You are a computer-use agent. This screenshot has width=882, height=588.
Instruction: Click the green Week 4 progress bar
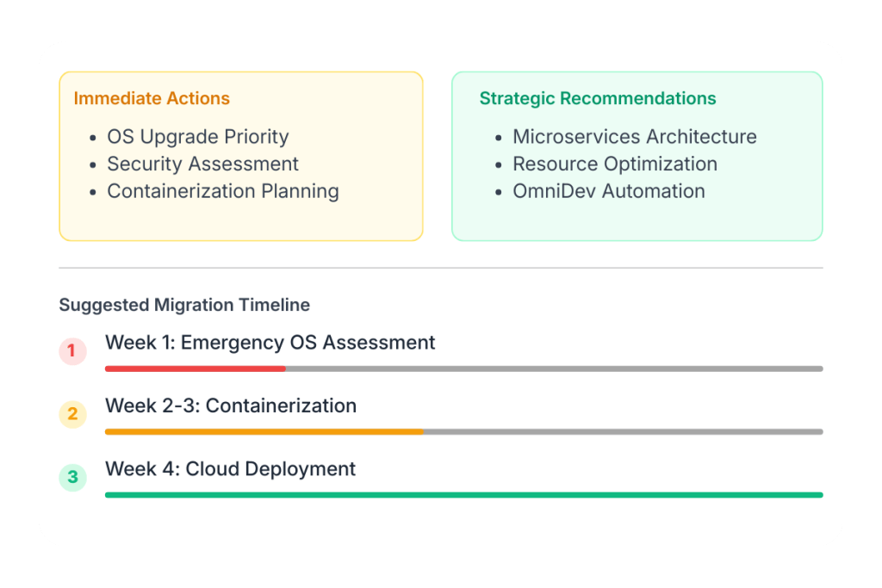point(463,495)
